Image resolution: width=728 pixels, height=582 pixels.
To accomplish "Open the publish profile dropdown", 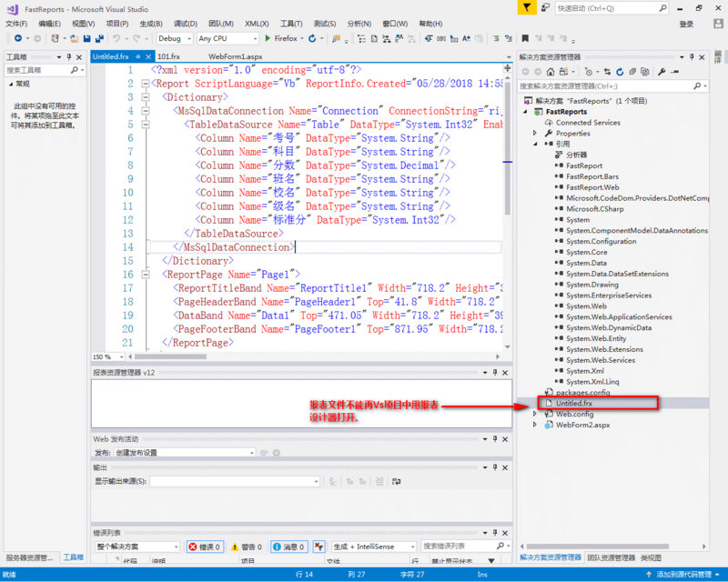I will (x=185, y=453).
